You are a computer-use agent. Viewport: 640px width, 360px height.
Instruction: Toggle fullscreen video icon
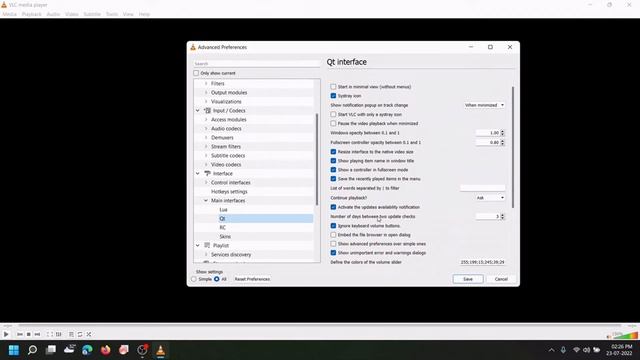tap(49, 334)
